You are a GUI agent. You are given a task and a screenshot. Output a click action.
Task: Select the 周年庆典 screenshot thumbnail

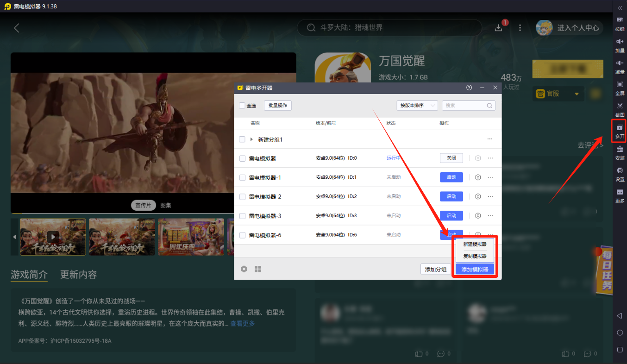tap(191, 237)
